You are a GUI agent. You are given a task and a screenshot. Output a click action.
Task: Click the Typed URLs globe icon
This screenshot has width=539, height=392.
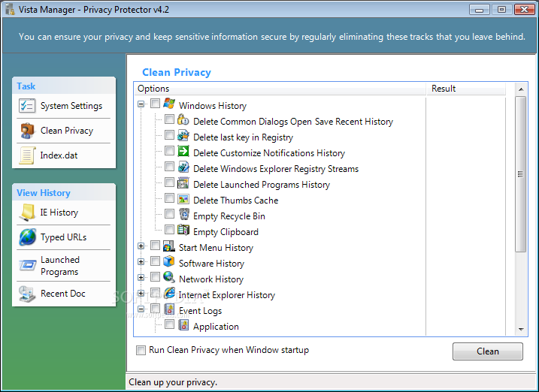pos(27,237)
